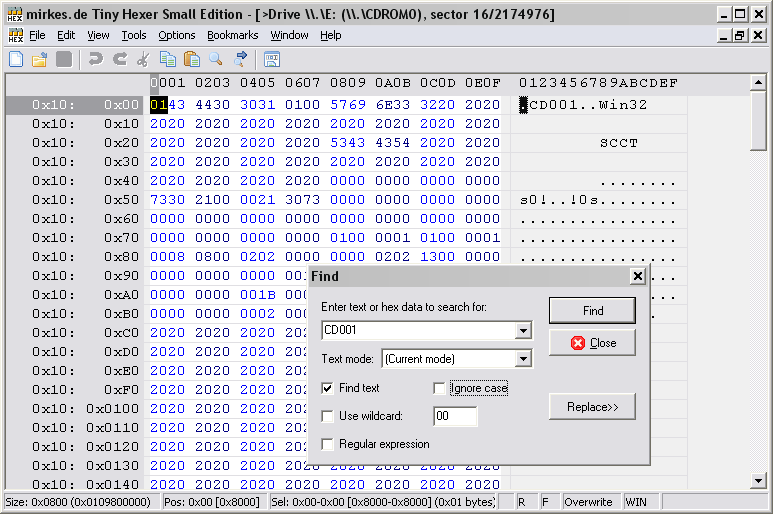Click the New file toolbar icon
This screenshot has width=773, height=514.
tap(16, 60)
